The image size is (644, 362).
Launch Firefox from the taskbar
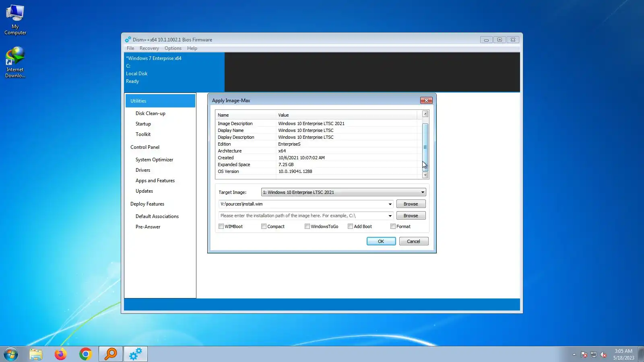tap(61, 354)
